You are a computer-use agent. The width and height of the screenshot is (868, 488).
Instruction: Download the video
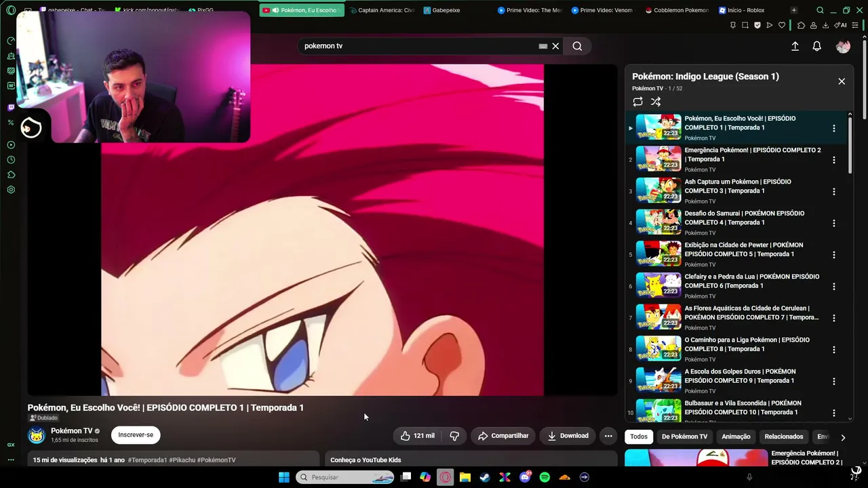coord(568,436)
